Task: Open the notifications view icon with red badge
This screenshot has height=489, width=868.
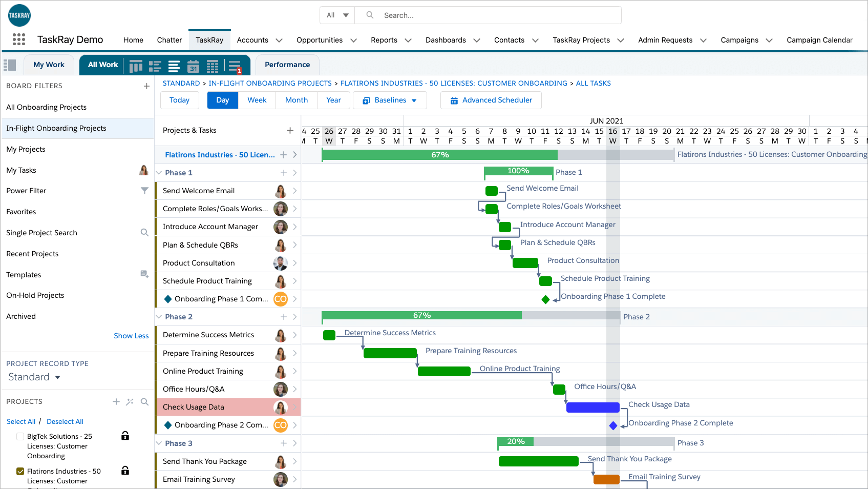Action: 234,66
